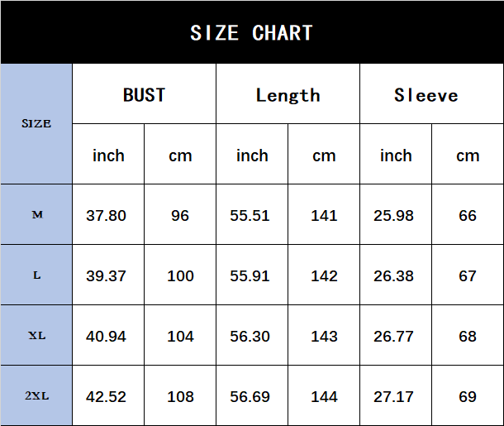Click the inch subheader under BUST
This screenshot has width=504, height=426.
coord(108,155)
